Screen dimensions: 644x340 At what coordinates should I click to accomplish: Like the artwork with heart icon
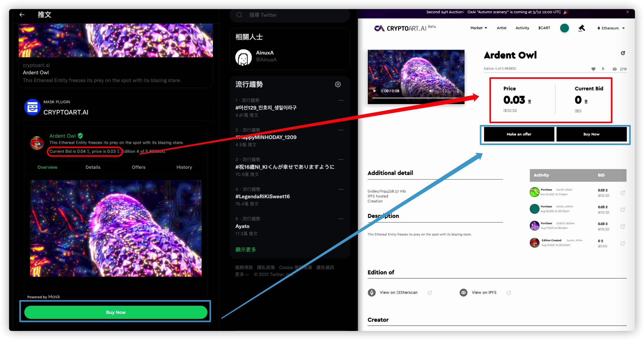click(x=593, y=69)
